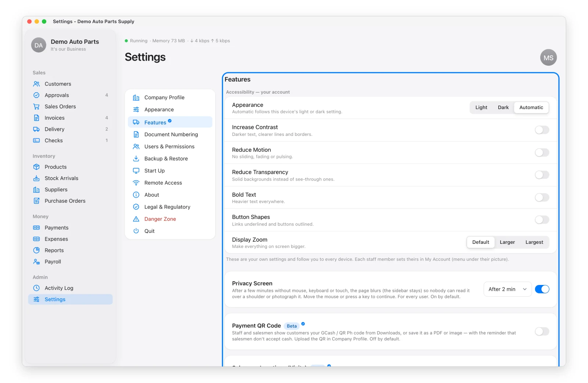The image size is (588, 383).
Task: Click the Products box icon
Action: (x=36, y=167)
